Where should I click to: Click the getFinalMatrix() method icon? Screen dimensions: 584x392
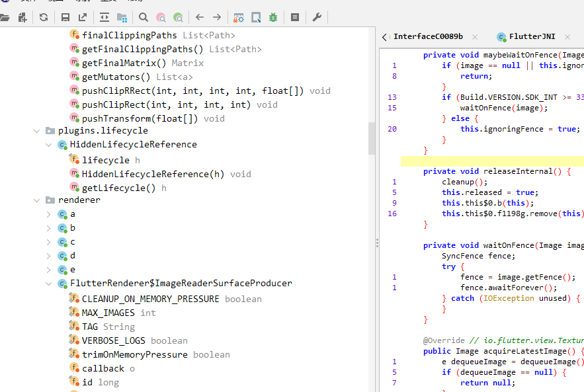74,63
